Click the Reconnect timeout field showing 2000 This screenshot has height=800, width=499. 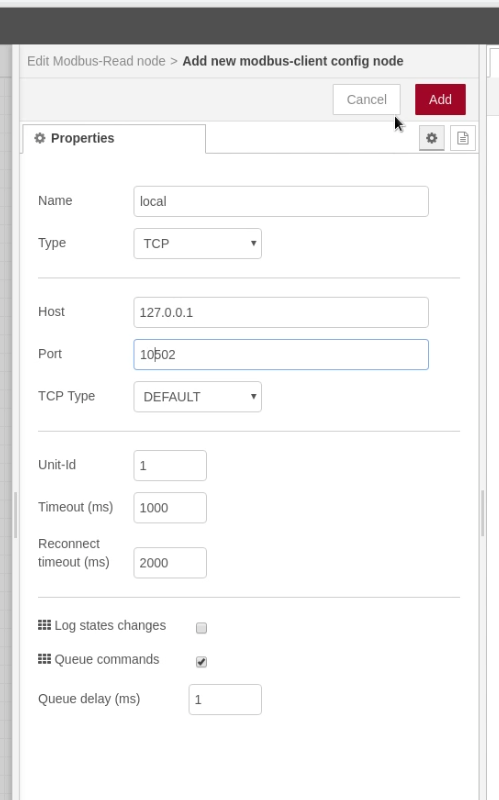(170, 562)
